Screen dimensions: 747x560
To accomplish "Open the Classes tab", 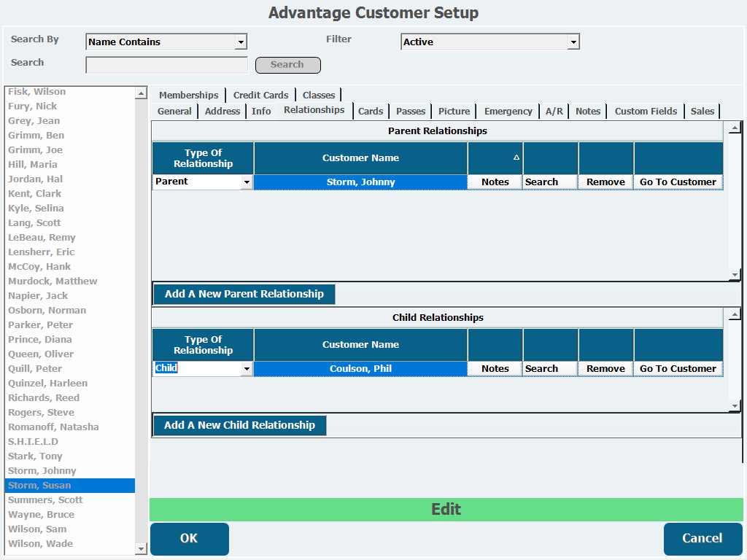I will (x=318, y=95).
